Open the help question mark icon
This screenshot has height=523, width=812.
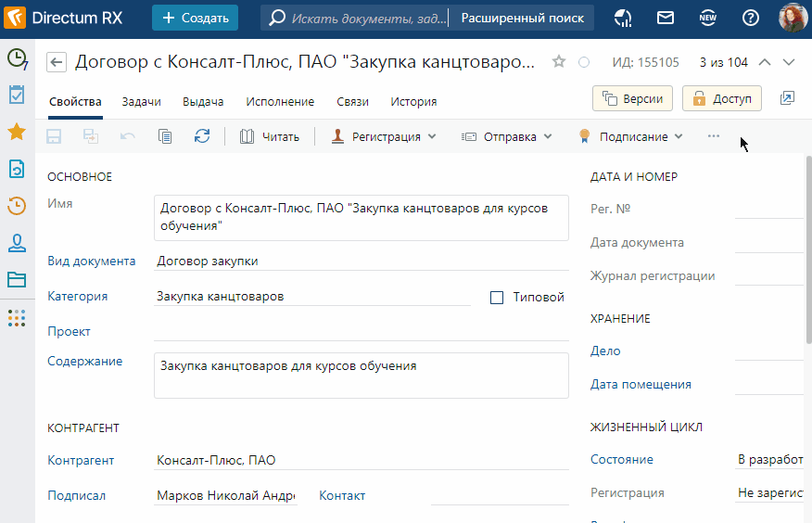point(751,19)
